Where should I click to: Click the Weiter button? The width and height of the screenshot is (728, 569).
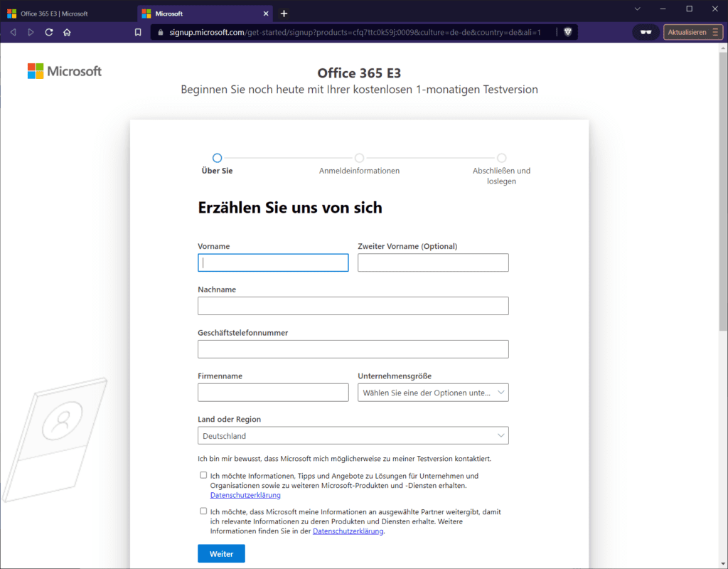pos(222,553)
